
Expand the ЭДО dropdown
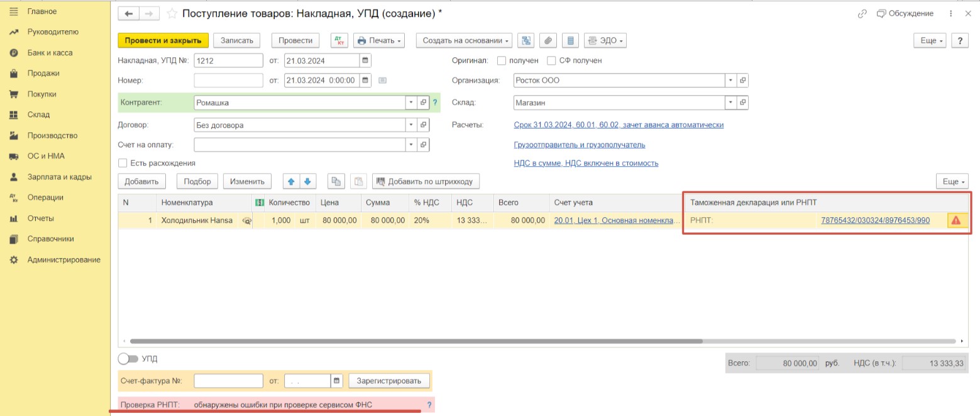pos(605,40)
